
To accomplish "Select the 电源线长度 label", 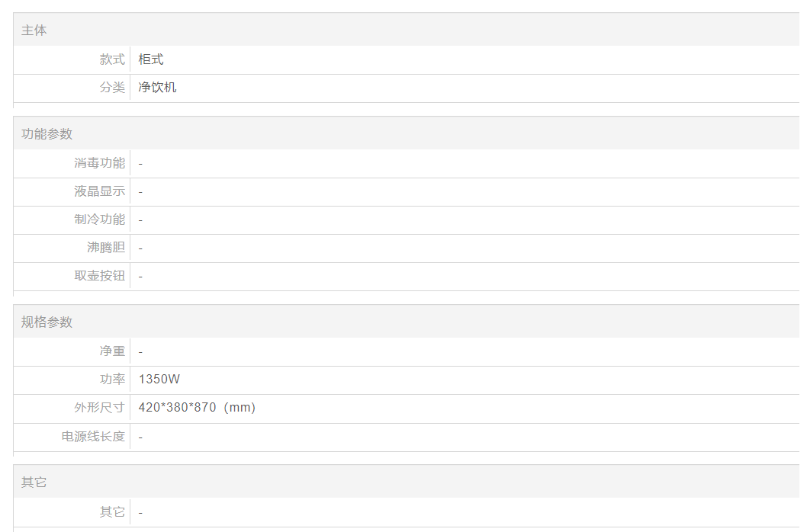I will [94, 437].
